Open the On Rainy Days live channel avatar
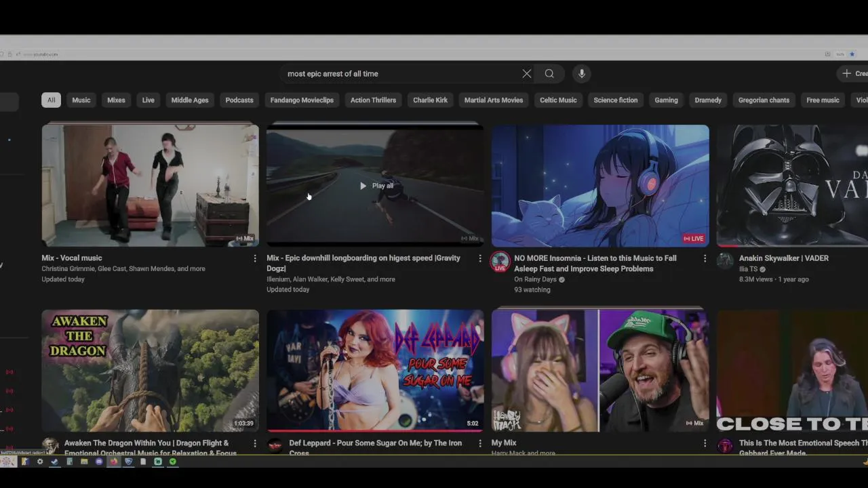The width and height of the screenshot is (868, 488). [x=500, y=262]
